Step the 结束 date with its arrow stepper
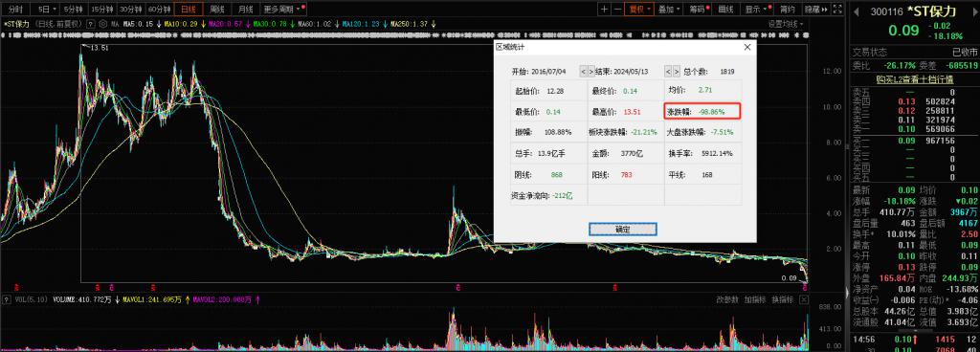Viewport: 980px width, 352px height. (x=672, y=71)
